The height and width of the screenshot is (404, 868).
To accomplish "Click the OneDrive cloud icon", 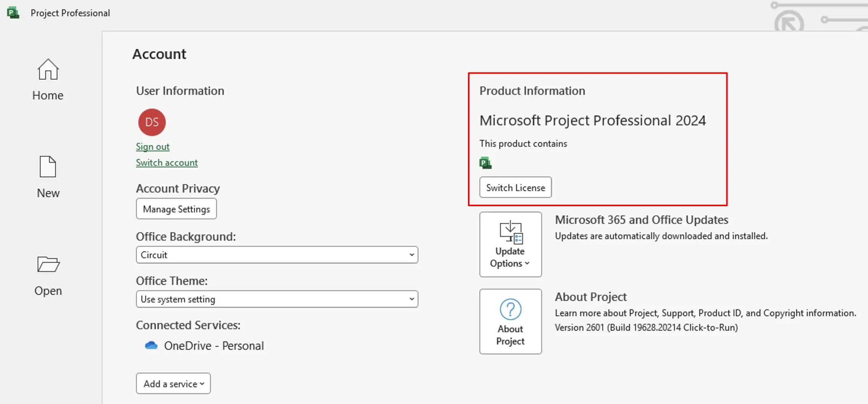I will tap(151, 346).
